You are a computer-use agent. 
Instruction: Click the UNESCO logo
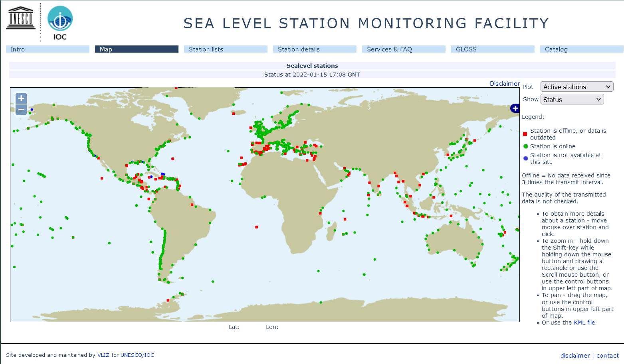coord(21,18)
